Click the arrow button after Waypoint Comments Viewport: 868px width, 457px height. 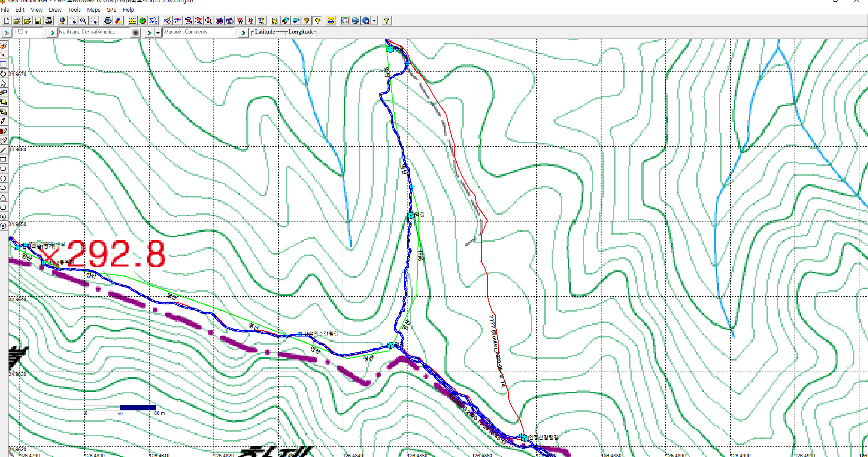(x=243, y=32)
